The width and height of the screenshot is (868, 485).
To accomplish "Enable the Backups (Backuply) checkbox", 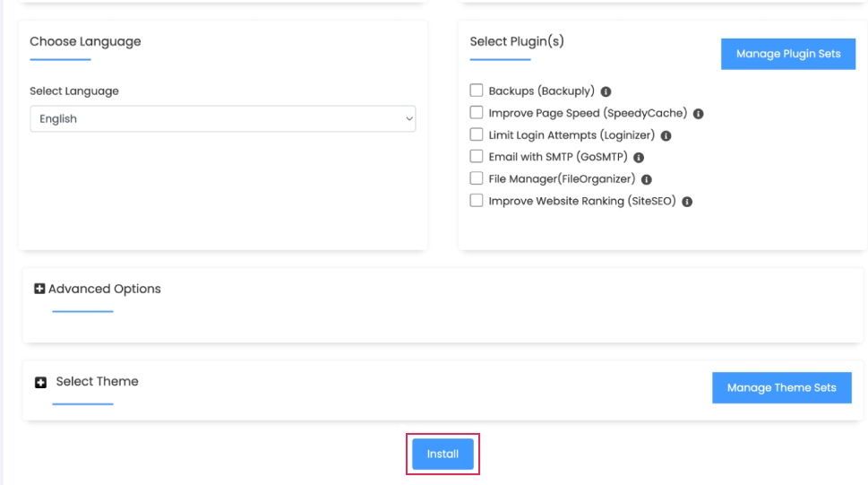I will click(476, 91).
